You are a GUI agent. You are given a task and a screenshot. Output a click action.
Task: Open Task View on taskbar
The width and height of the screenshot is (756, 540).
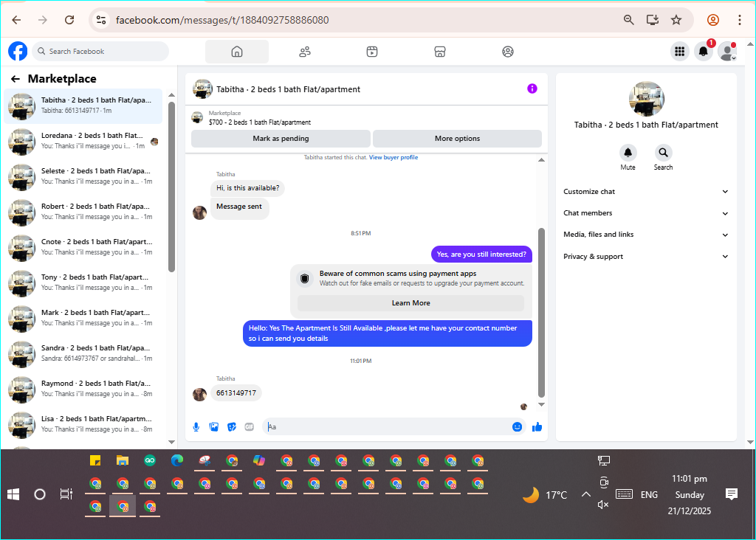coord(66,494)
